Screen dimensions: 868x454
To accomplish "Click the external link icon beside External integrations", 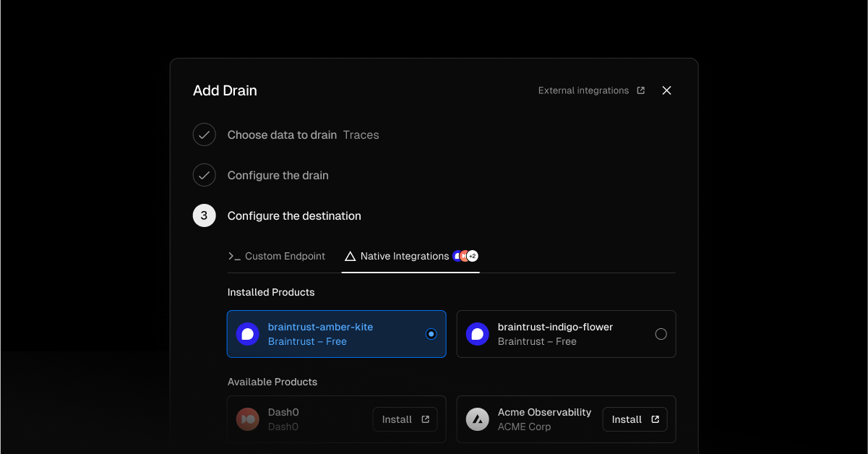I will coord(641,90).
